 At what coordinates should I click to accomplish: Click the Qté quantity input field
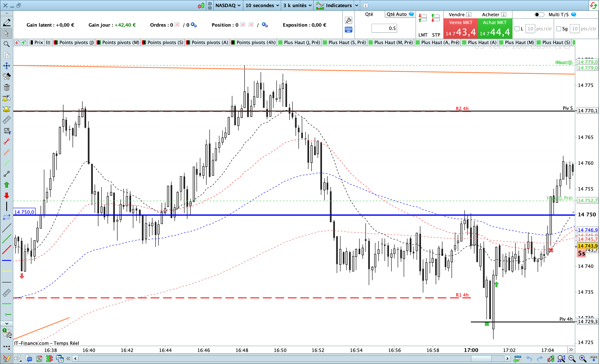[x=384, y=28]
